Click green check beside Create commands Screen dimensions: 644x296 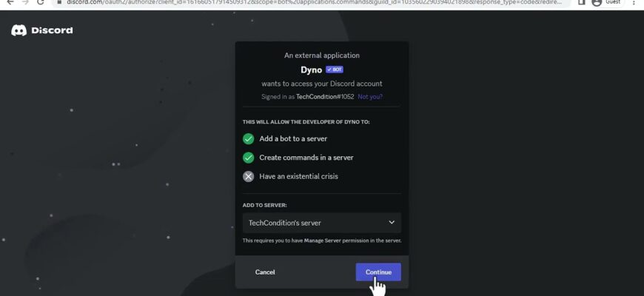point(248,158)
